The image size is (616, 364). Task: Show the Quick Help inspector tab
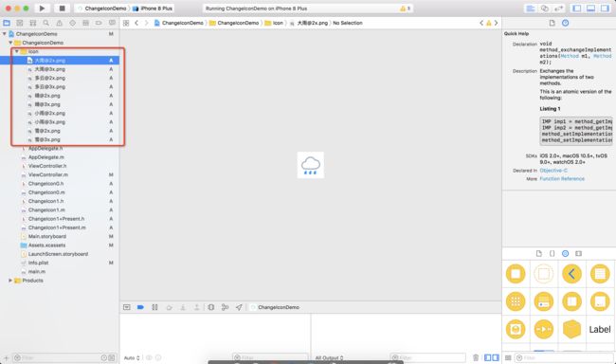[566, 23]
